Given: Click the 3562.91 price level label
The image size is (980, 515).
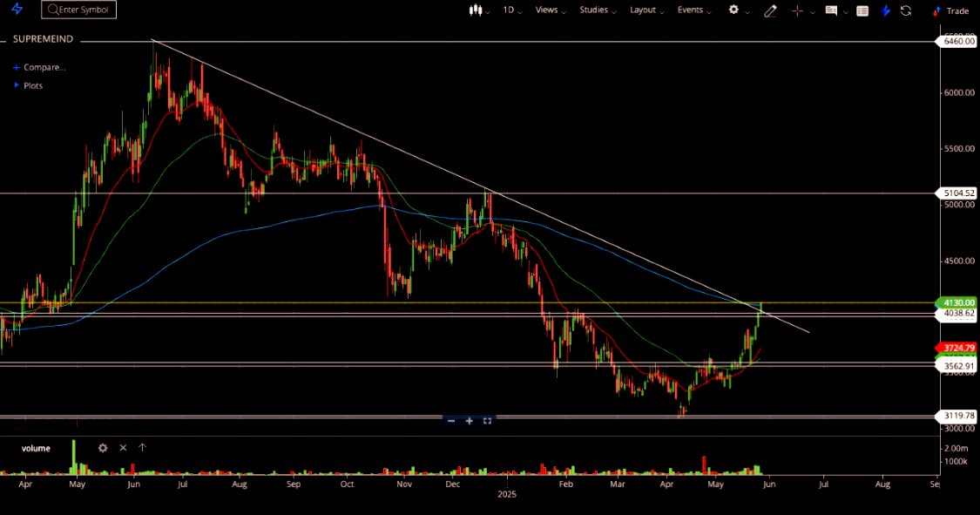Looking at the screenshot, I should [956, 366].
